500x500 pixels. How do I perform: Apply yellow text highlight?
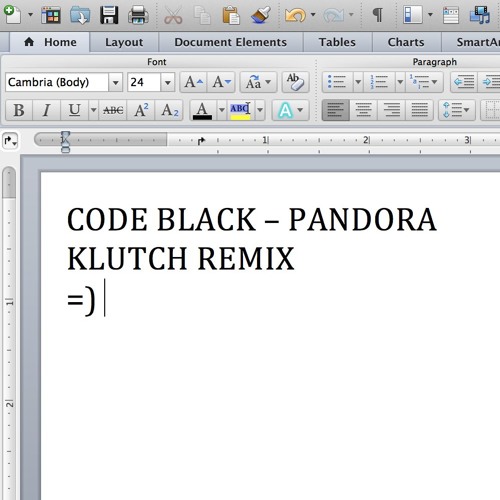pyautogui.click(x=241, y=110)
